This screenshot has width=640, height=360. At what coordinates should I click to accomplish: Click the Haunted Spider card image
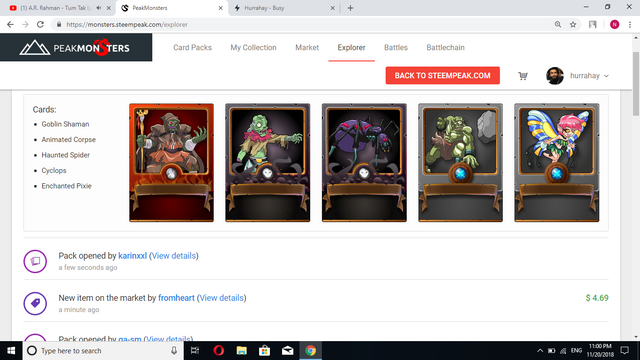point(364,162)
